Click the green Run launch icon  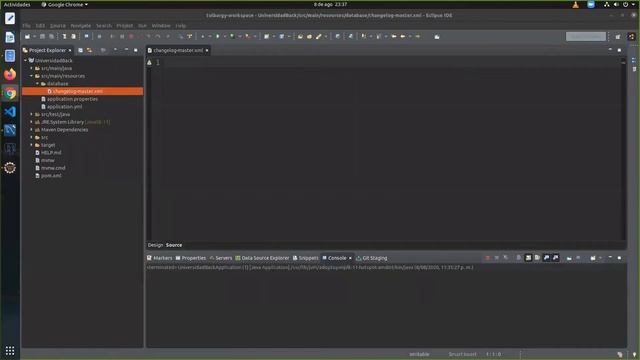(218, 37)
